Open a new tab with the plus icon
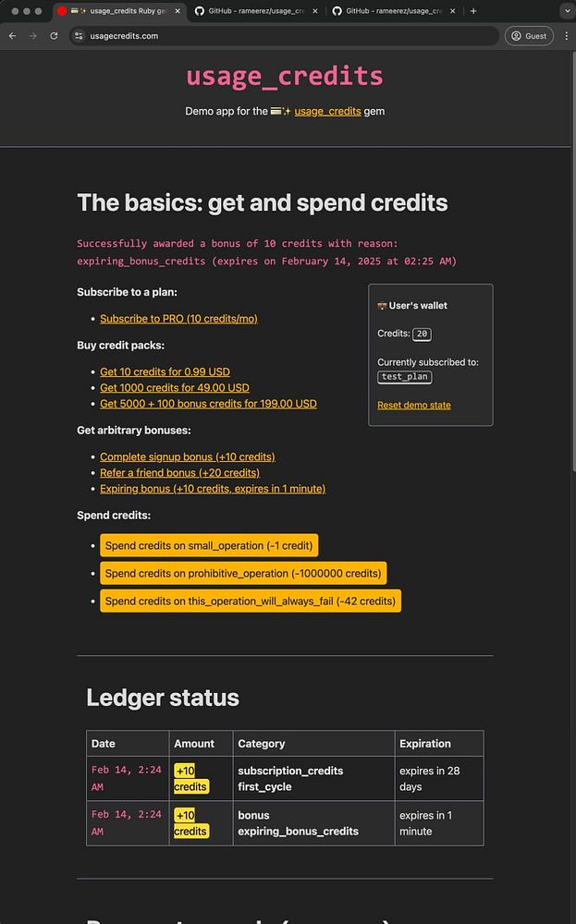This screenshot has width=576, height=924. pos(473,10)
